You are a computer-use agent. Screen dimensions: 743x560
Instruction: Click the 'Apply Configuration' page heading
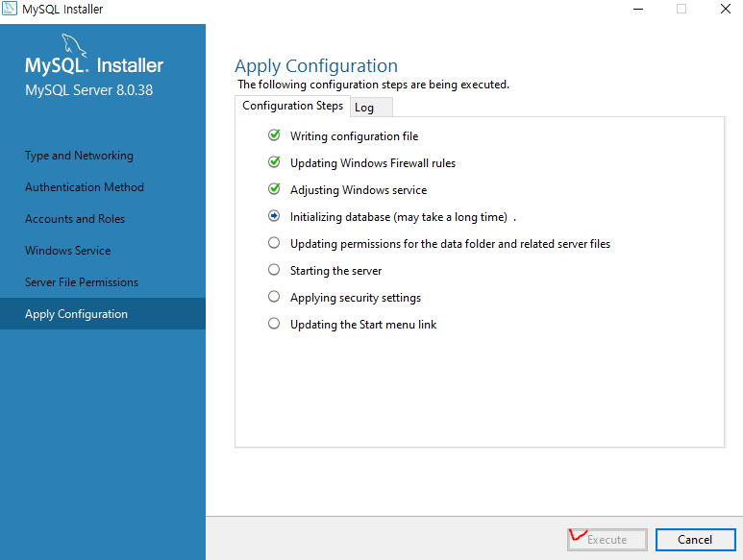click(316, 66)
